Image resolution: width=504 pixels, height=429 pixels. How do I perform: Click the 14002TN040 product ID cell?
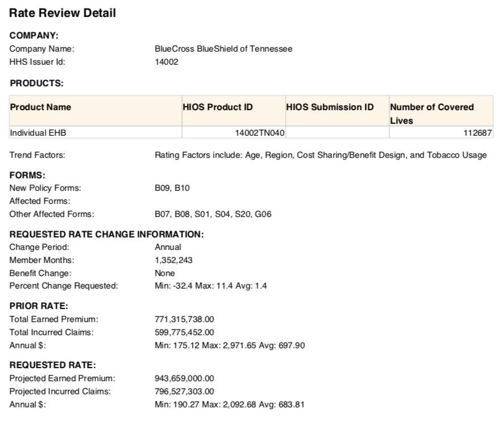point(260,133)
